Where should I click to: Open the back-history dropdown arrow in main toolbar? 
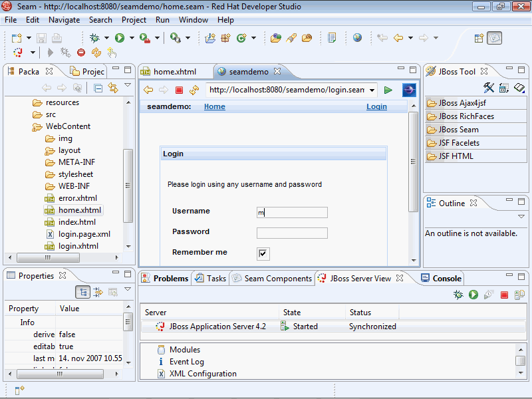tap(410, 38)
